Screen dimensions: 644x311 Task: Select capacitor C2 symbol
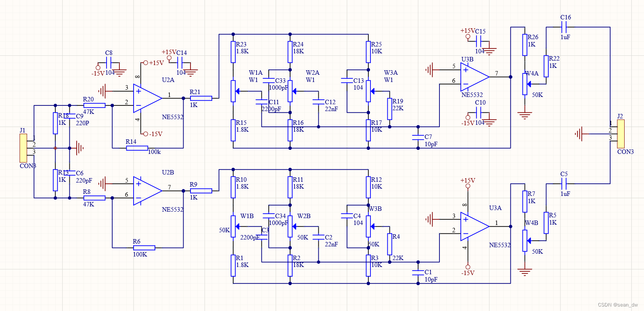318,237
